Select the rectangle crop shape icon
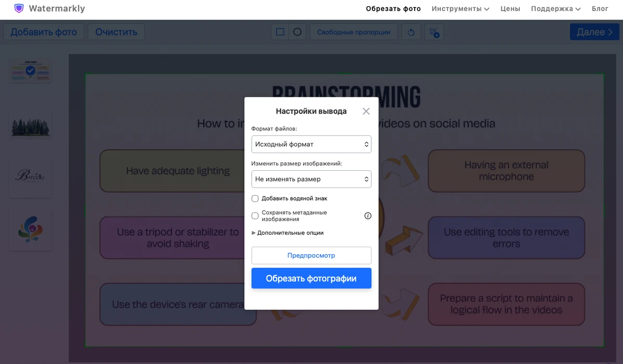623x364 pixels. (280, 32)
